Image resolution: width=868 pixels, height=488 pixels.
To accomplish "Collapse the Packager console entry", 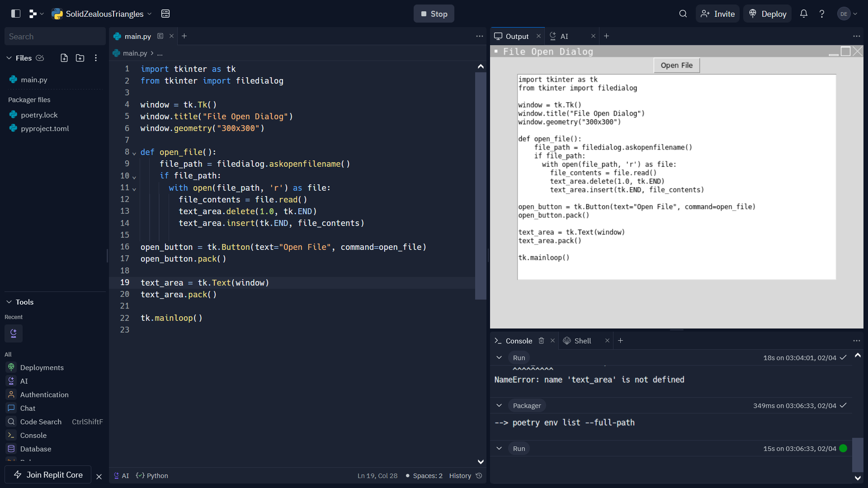I will (x=499, y=405).
